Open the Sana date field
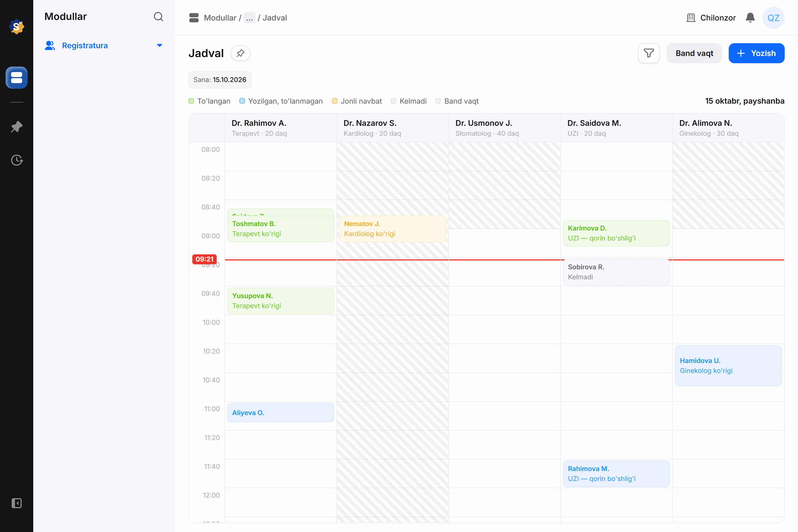The width and height of the screenshot is (798, 532). click(x=220, y=80)
